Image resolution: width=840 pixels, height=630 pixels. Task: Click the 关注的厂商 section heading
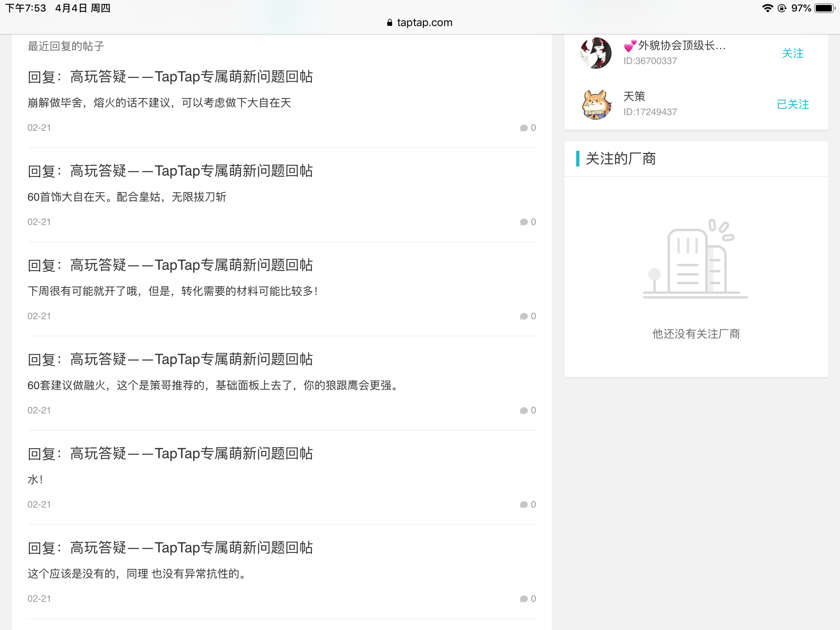(x=621, y=159)
